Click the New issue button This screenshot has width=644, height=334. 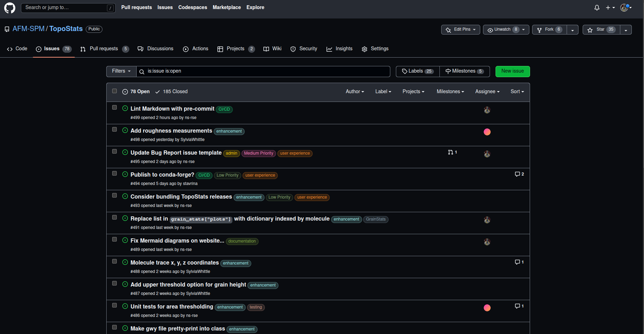[x=512, y=71]
